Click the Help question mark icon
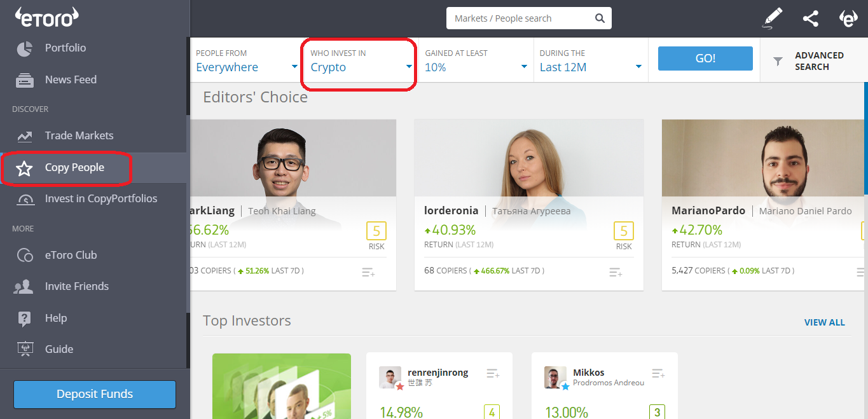Image resolution: width=868 pixels, height=419 pixels. [x=24, y=319]
